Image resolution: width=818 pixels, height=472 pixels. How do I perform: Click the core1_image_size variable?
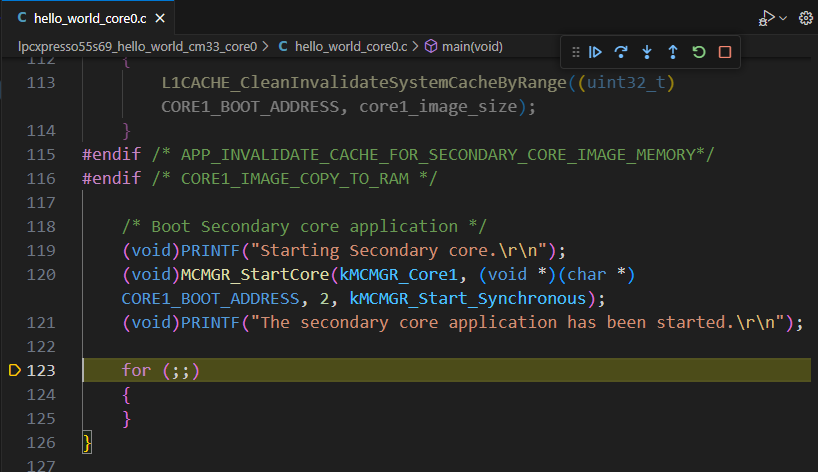438,106
